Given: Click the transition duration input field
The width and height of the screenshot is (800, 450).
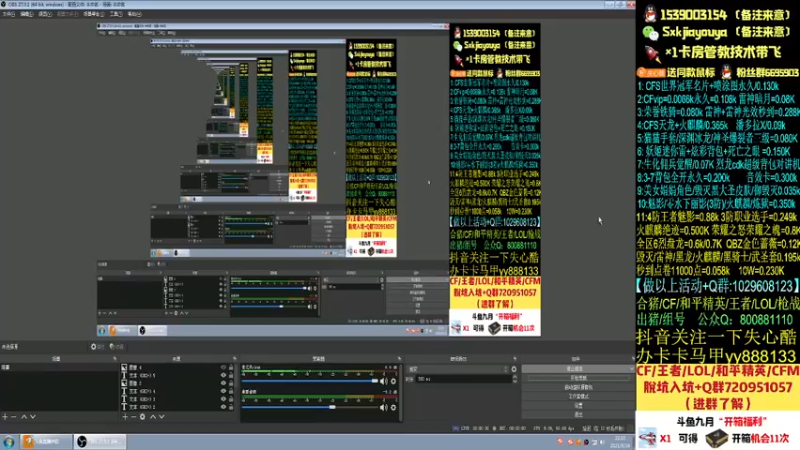Looking at the screenshot, I should click(x=463, y=379).
